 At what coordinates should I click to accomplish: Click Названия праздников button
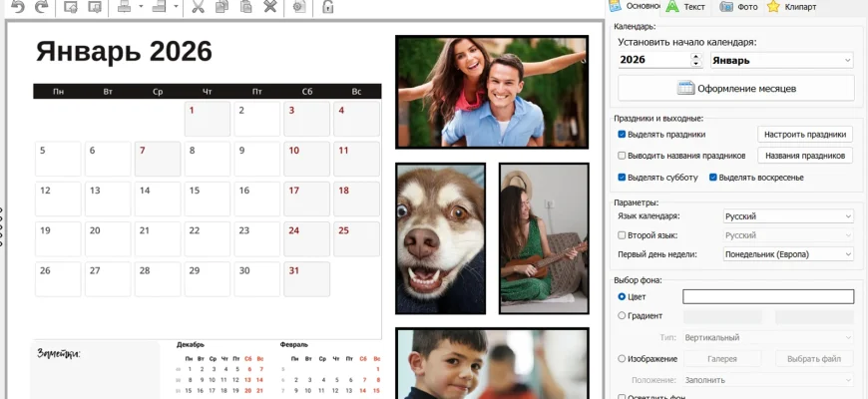(x=805, y=156)
